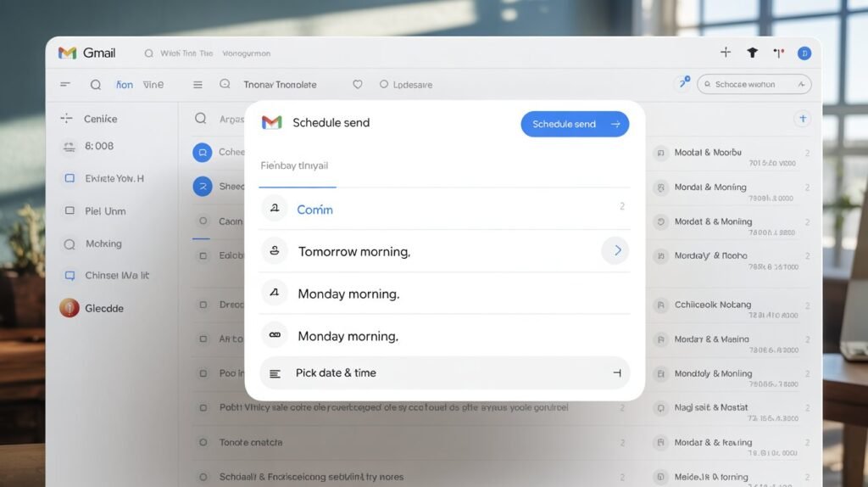The width and height of the screenshot is (868, 487).
Task: Expand chevron beside Tomorrow morning
Action: (x=617, y=250)
